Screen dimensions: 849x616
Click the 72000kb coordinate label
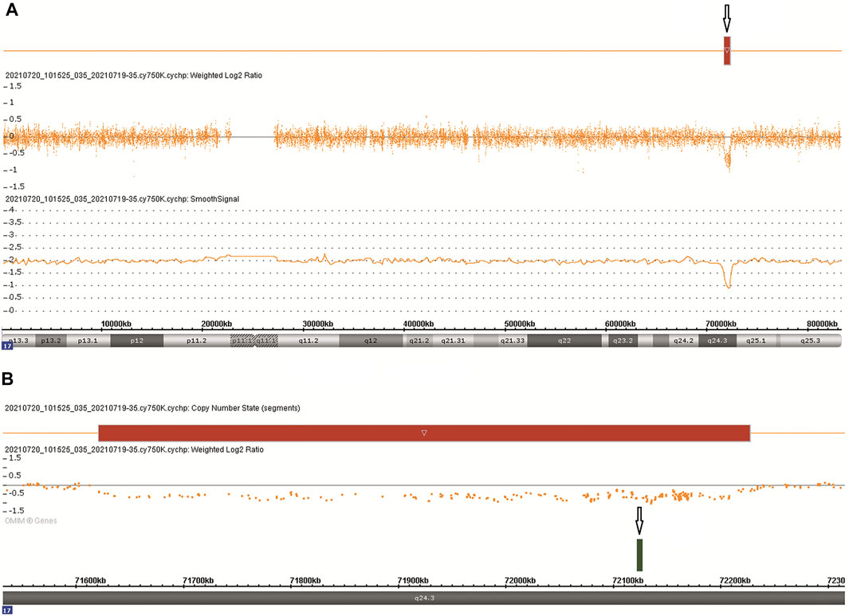point(521,580)
